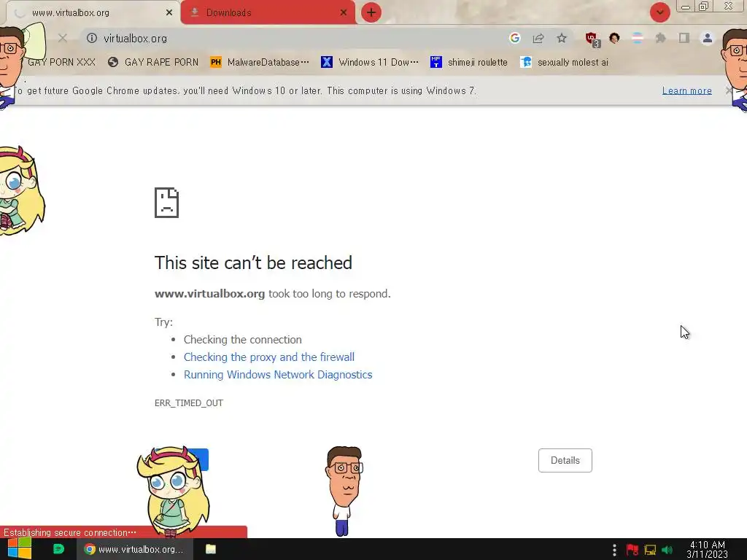Click the 'Checking the connection' suggestion text
Viewport: 747px width, 560px height.
(242, 340)
